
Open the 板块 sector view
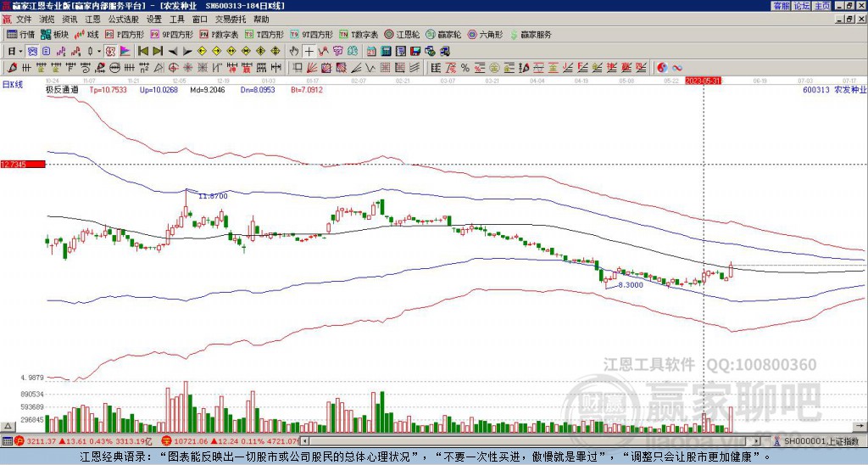pyautogui.click(x=54, y=34)
